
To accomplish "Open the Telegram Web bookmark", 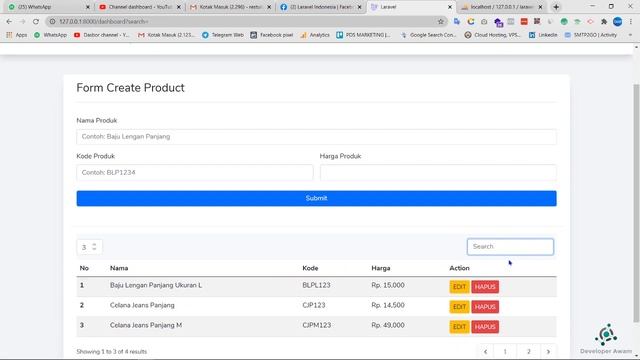I will 223,35.
